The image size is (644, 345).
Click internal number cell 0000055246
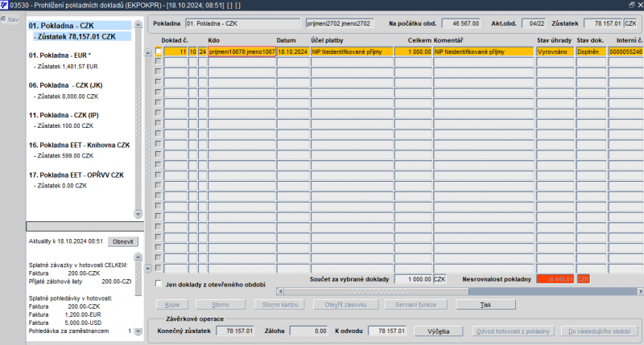pos(626,51)
